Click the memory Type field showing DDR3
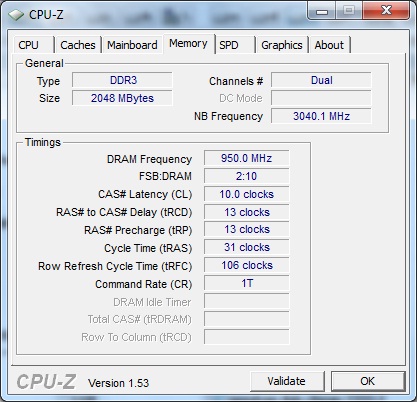Viewport: 417px width, 402px height. [122, 80]
